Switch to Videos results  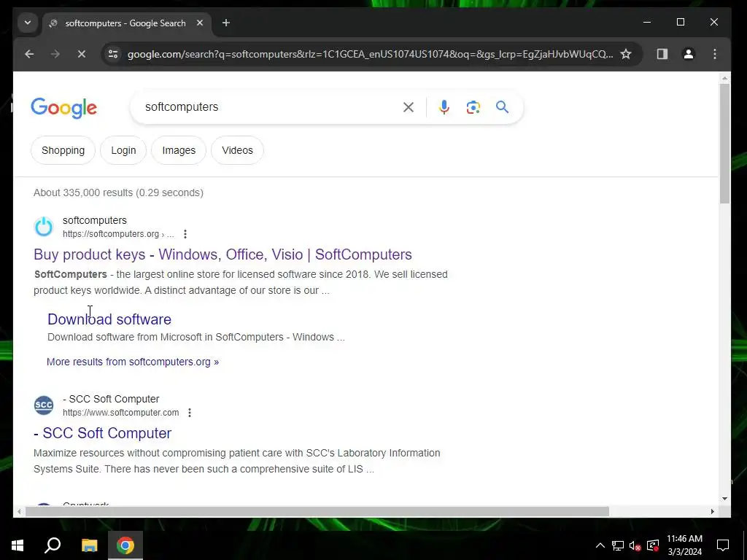click(x=237, y=150)
